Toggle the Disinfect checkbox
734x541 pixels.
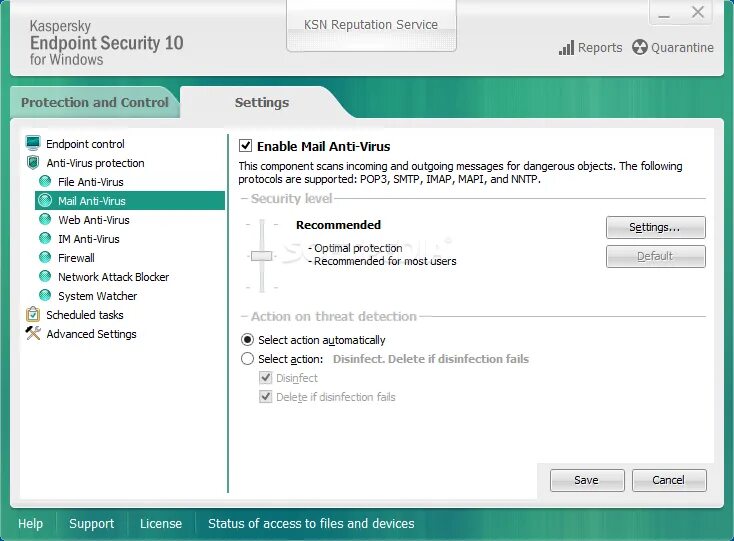coord(265,378)
